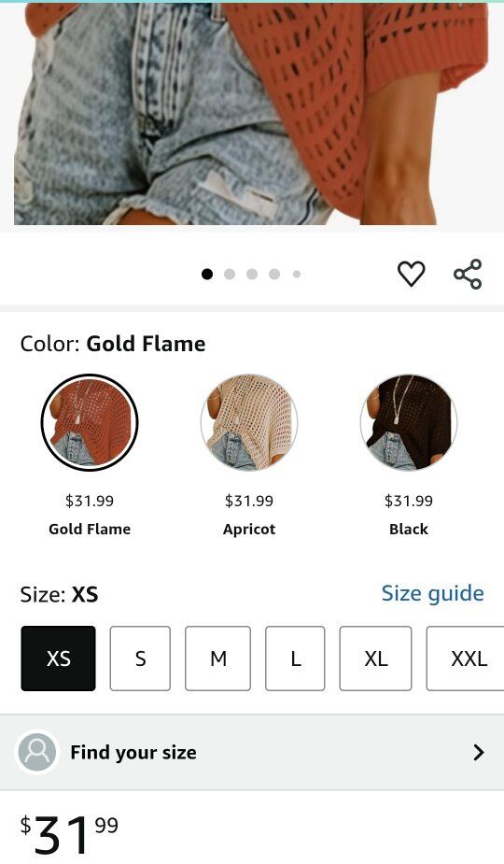Viewport: 504px width, 864px height.
Task: Select size M
Action: (218, 658)
